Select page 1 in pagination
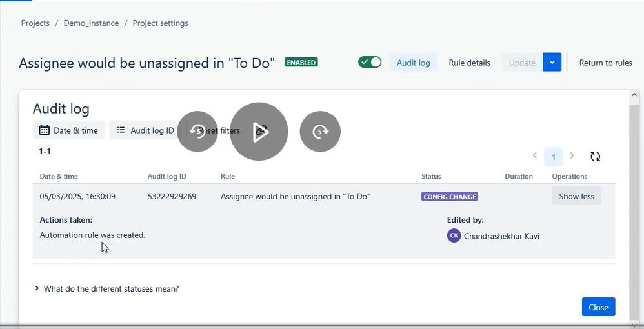 coord(553,157)
